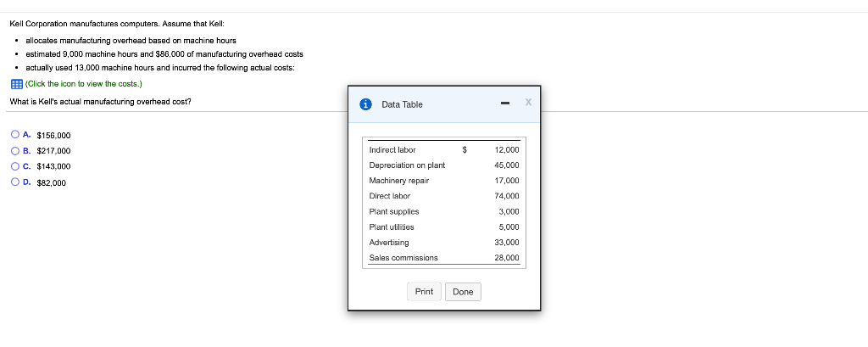
Task: Click the Depreciation on plant label
Action: [407, 165]
